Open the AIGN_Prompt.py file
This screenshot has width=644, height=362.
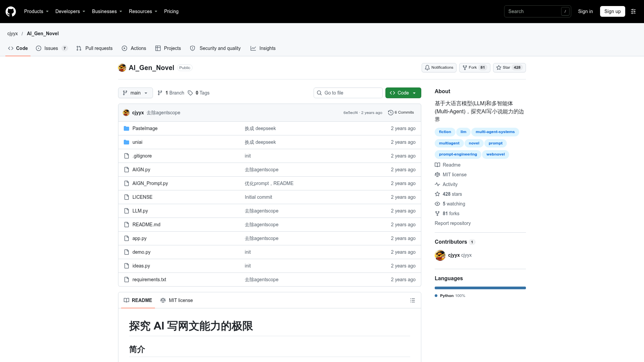pos(150,183)
